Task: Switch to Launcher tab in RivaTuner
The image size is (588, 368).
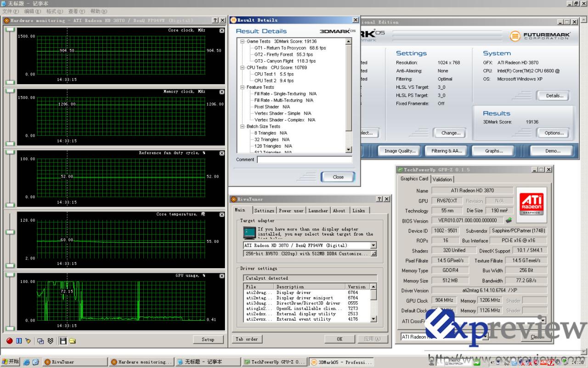Action: point(318,211)
